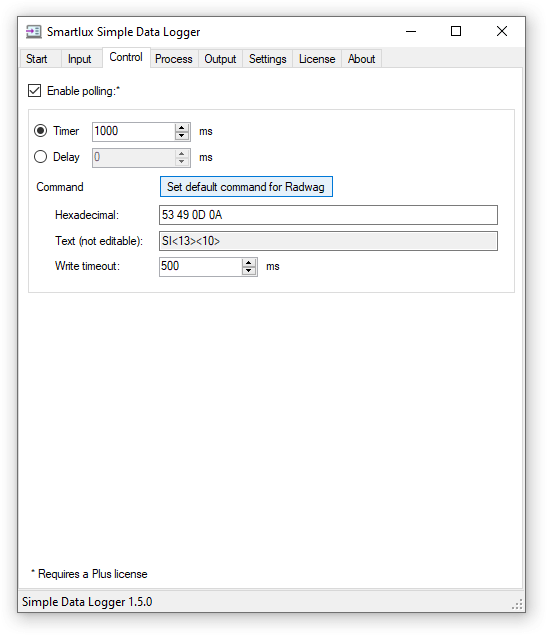Increase Write timeout with up arrow
The height and width of the screenshot is (635, 547).
pyautogui.click(x=249, y=263)
